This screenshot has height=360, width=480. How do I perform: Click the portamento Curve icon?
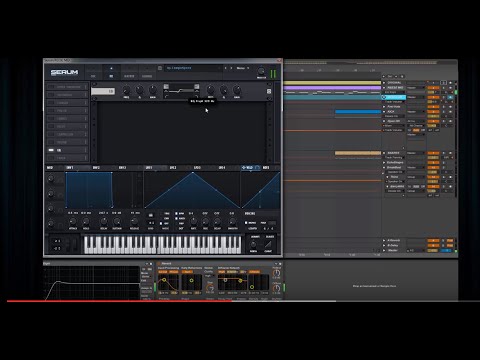point(268,245)
